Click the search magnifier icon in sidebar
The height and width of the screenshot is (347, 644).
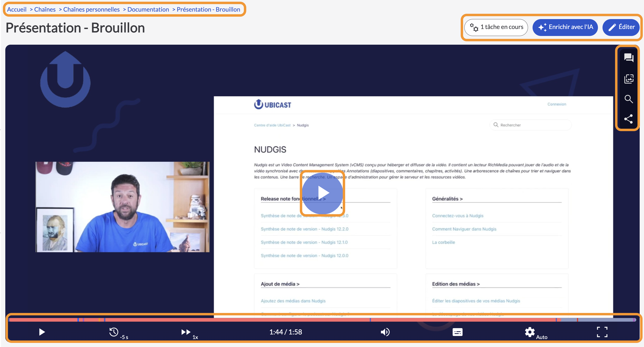coord(629,99)
